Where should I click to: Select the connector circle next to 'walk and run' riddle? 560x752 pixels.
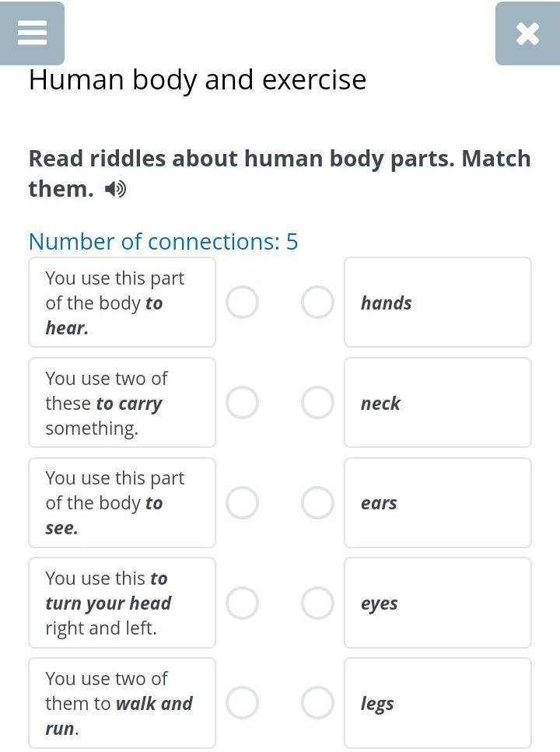coord(242,703)
